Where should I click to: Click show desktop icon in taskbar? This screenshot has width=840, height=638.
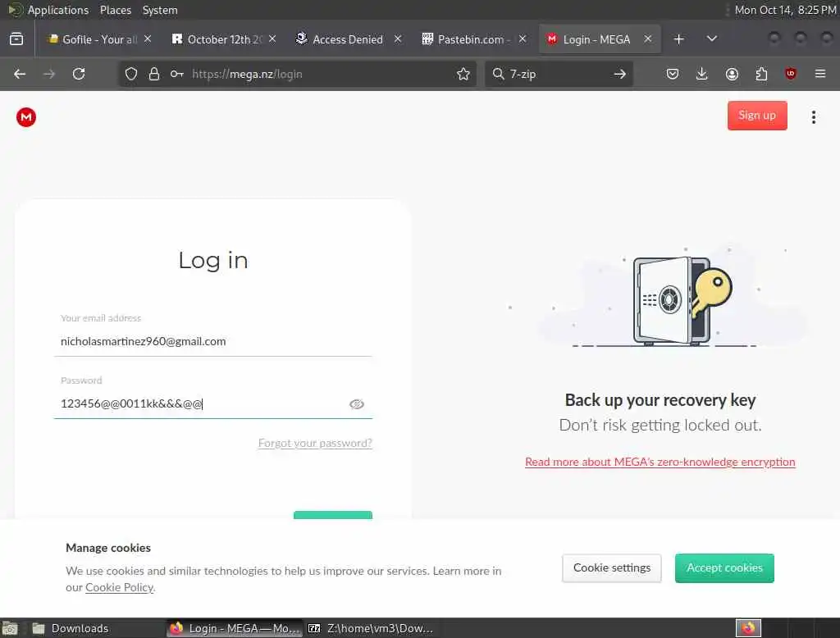pyautogui.click(x=10, y=628)
